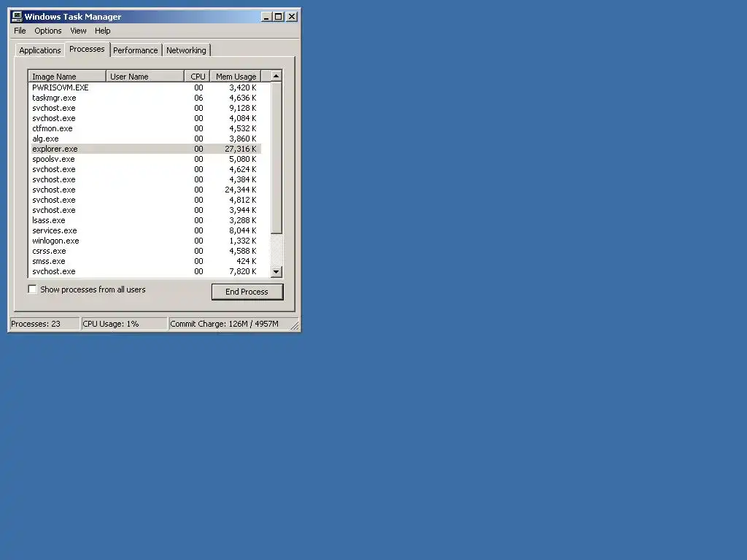Switch to the Networking tab
The height and width of the screenshot is (560, 747).
(x=186, y=50)
